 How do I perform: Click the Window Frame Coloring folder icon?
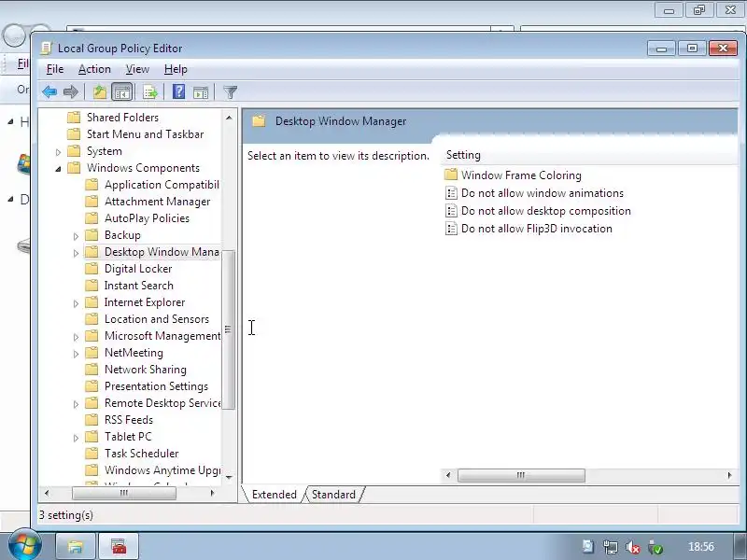click(451, 175)
